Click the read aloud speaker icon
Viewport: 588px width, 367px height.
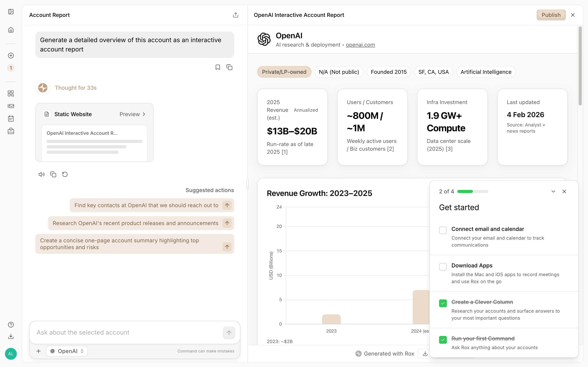(42, 174)
